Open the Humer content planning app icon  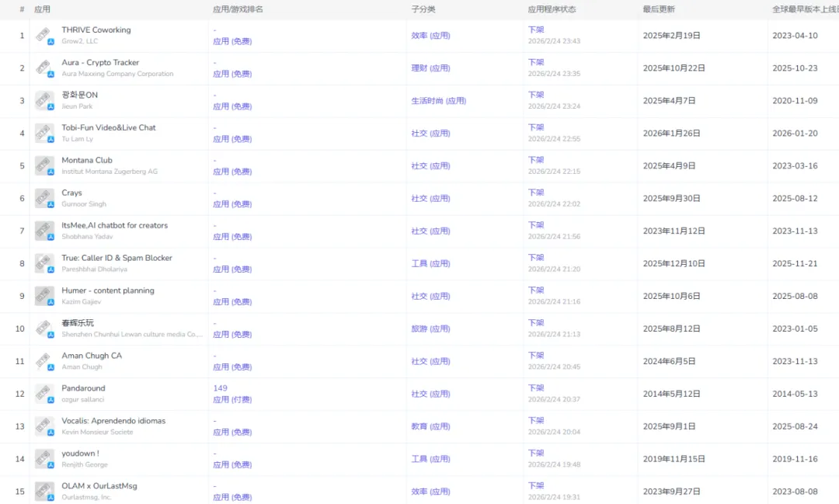[44, 297]
